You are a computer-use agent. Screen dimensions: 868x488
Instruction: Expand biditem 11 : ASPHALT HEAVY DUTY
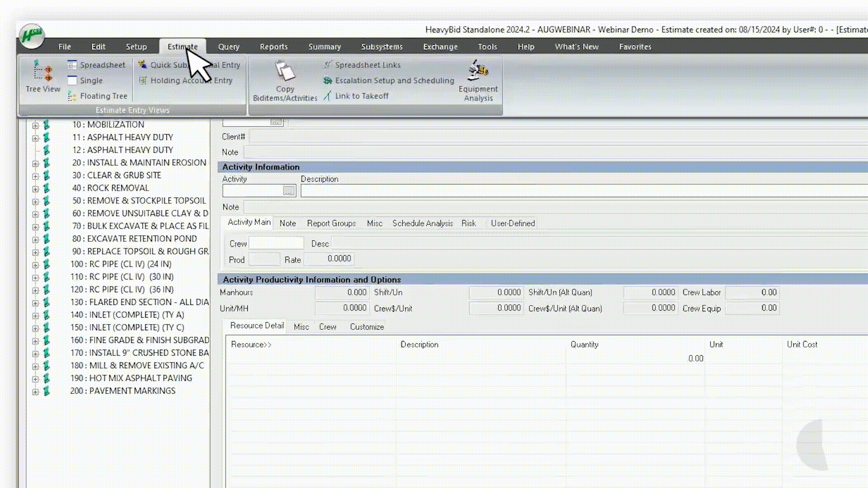[x=35, y=138]
